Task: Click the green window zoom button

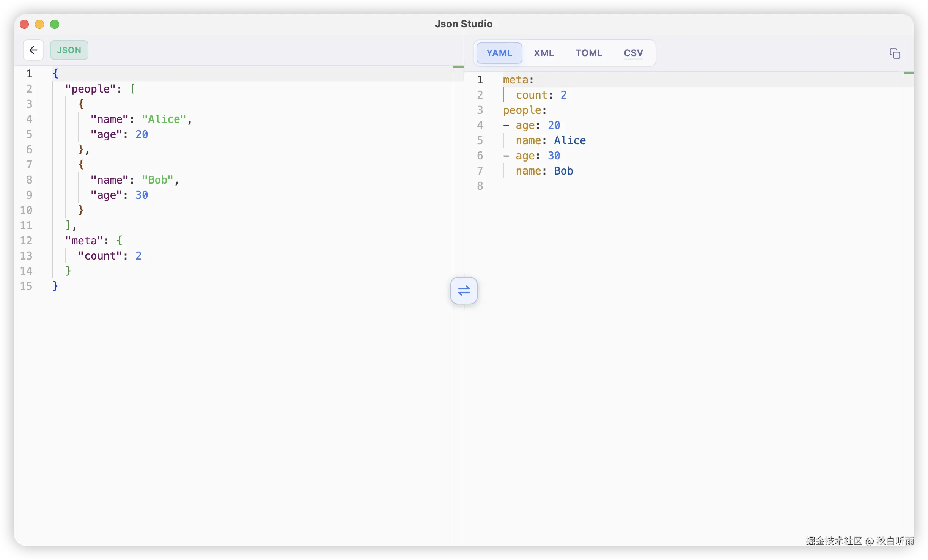Action: pyautogui.click(x=55, y=24)
